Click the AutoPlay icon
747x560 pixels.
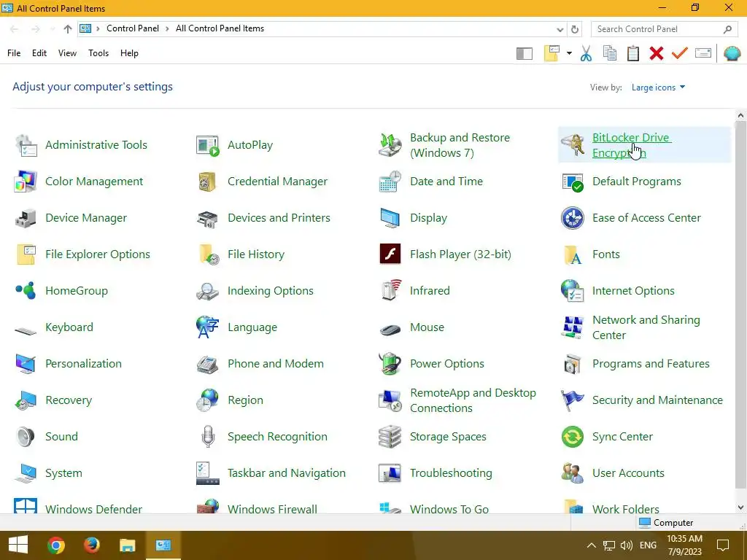pyautogui.click(x=207, y=145)
